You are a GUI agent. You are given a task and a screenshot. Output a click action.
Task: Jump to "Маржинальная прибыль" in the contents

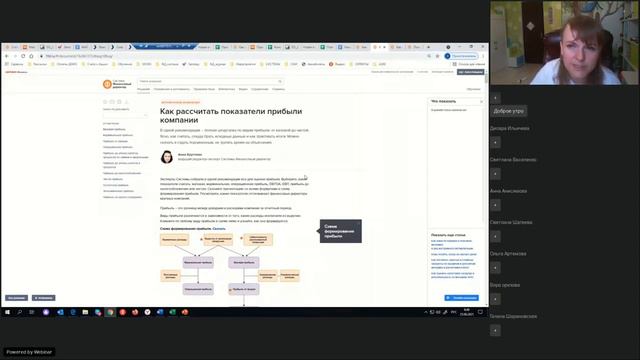coord(118,135)
